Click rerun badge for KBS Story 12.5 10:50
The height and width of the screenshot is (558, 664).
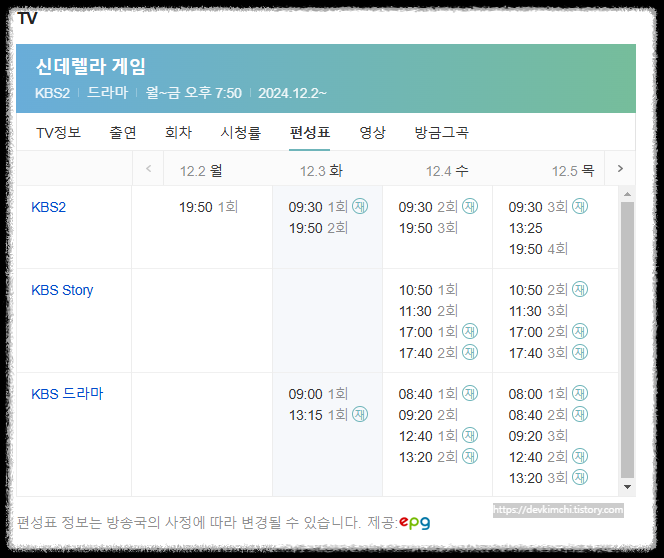[x=580, y=289]
